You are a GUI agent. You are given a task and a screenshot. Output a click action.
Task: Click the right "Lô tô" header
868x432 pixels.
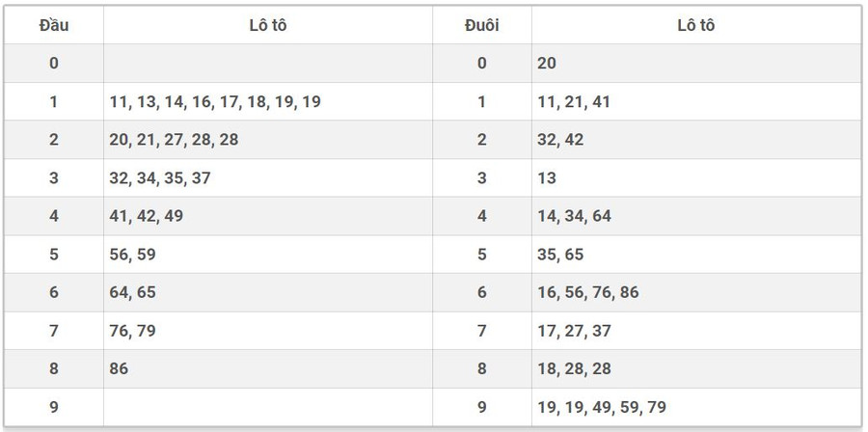point(695,25)
